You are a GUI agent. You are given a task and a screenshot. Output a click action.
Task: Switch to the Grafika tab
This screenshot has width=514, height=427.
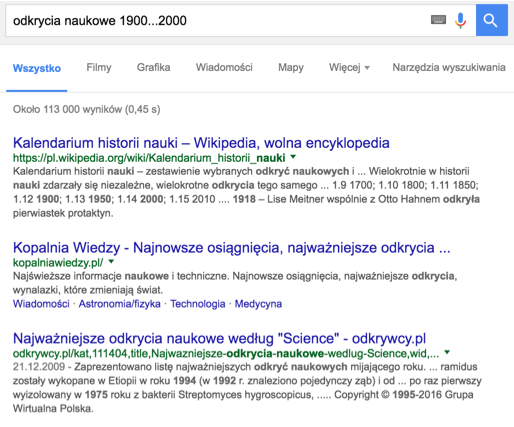[x=153, y=67]
